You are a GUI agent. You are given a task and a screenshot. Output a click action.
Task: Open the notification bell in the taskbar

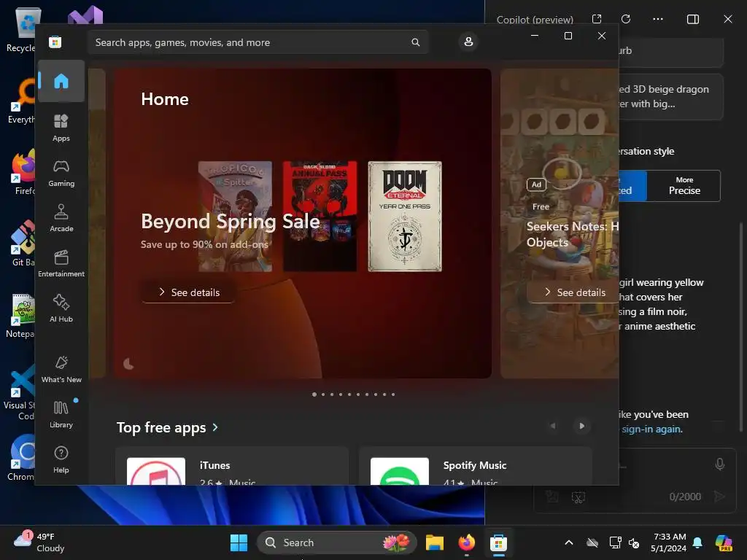697,542
